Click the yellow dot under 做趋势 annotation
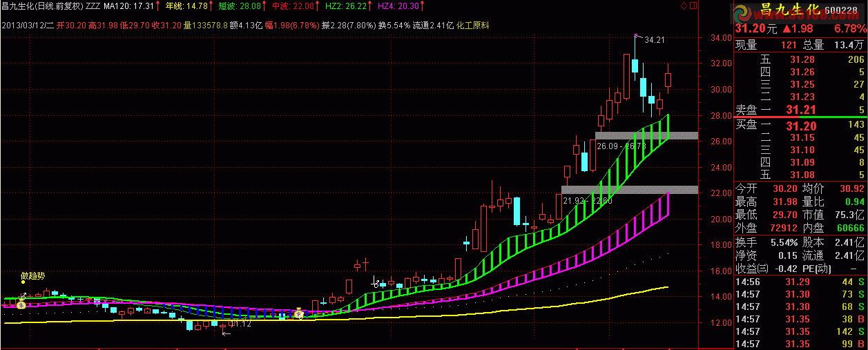The image size is (868, 350). coord(23,282)
